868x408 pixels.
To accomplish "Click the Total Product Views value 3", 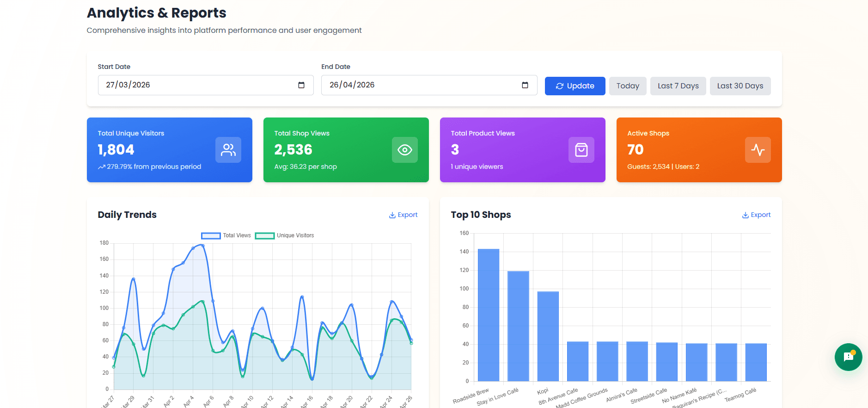I will (455, 150).
